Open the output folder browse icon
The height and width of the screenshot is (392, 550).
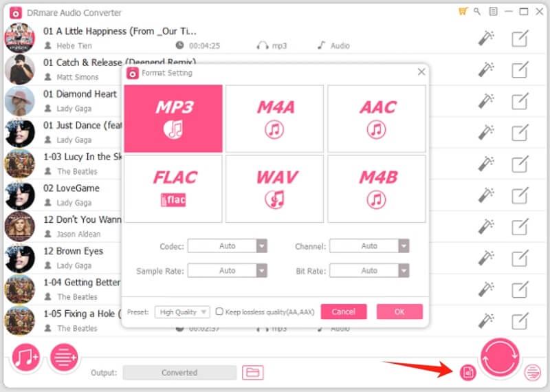coord(253,372)
